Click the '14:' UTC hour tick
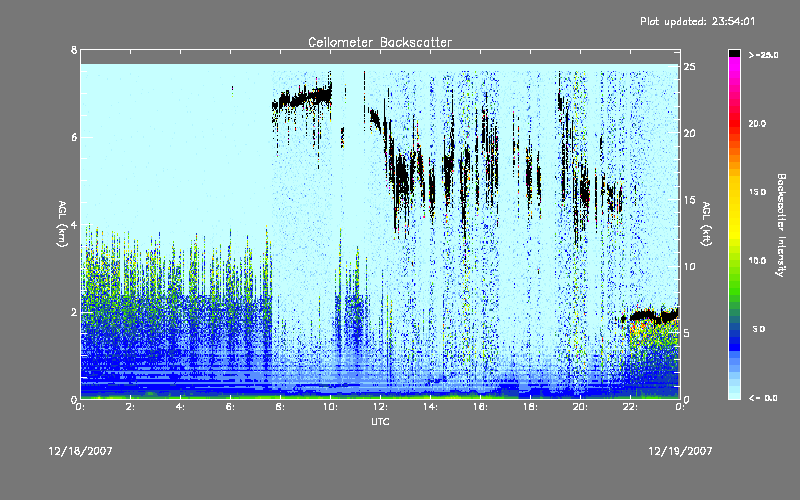 [x=430, y=407]
